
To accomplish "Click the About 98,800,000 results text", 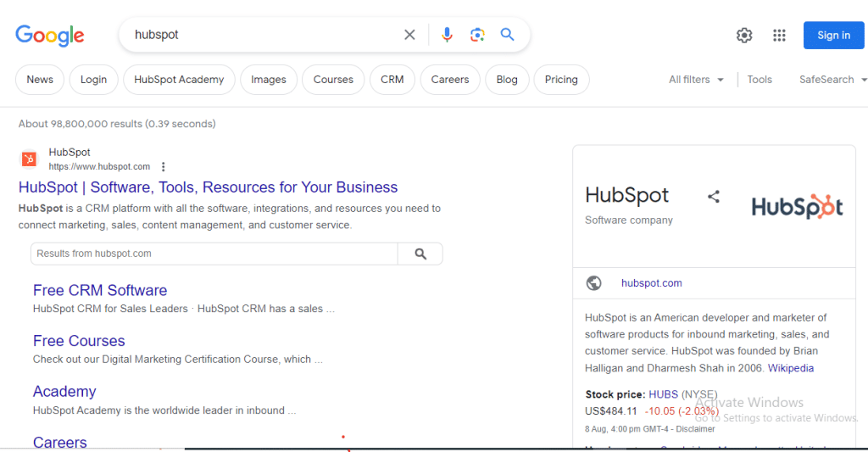I will point(117,124).
